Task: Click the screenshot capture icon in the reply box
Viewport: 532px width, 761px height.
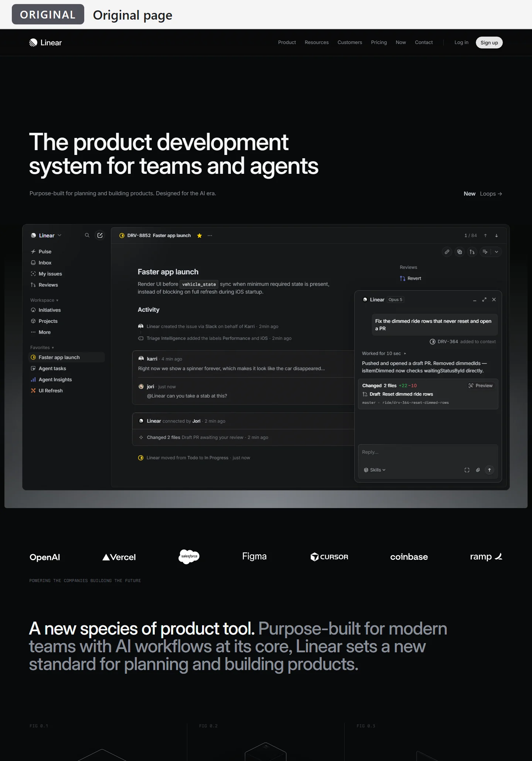Action: (467, 470)
